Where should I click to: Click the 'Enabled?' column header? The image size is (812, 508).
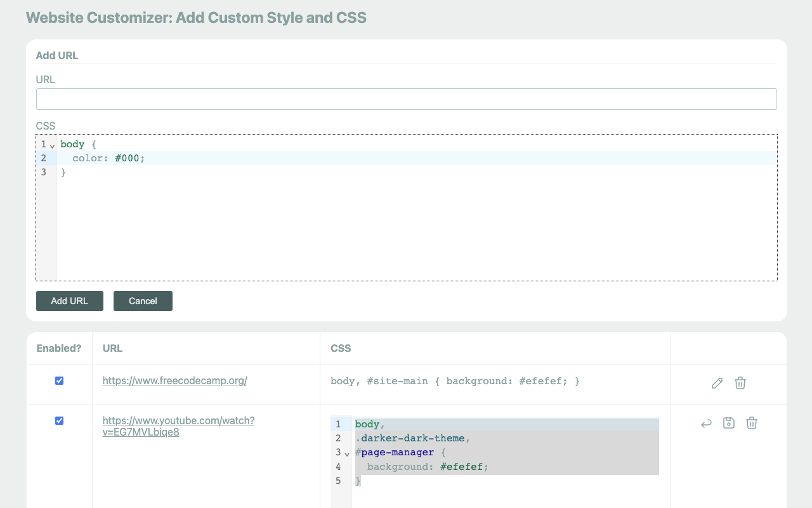point(59,348)
